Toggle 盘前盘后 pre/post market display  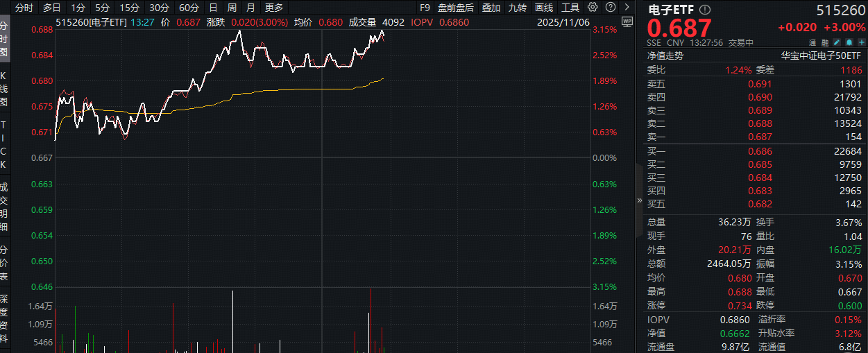[455, 8]
